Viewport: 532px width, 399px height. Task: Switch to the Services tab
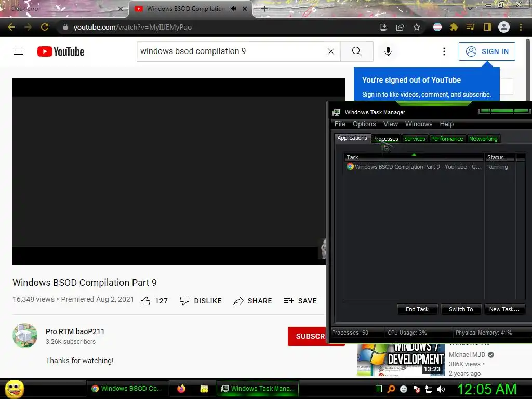(x=415, y=139)
